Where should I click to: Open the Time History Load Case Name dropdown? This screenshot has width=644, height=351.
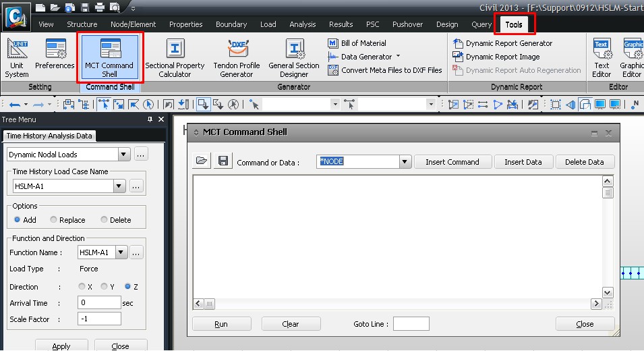click(x=119, y=186)
